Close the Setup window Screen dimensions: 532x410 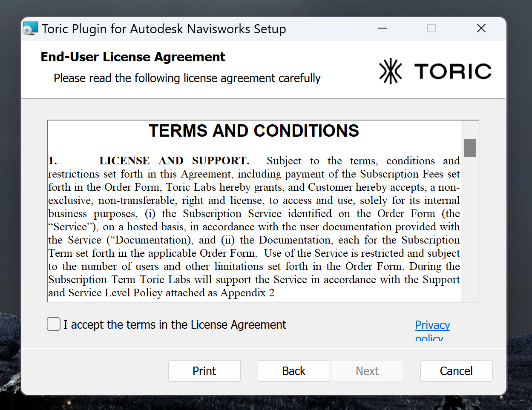(481, 28)
